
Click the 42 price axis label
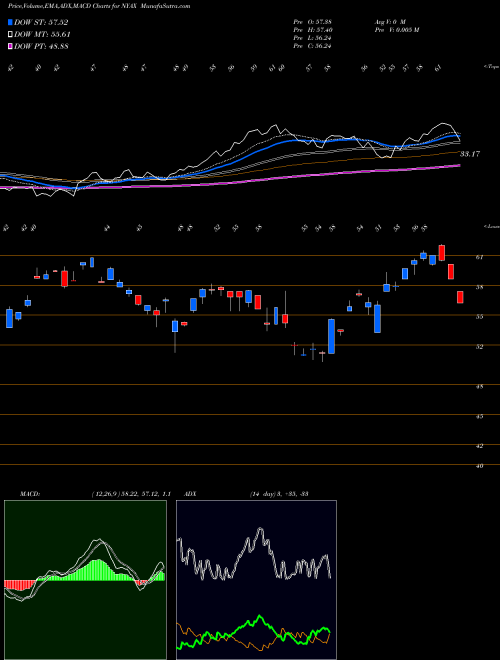click(x=479, y=446)
